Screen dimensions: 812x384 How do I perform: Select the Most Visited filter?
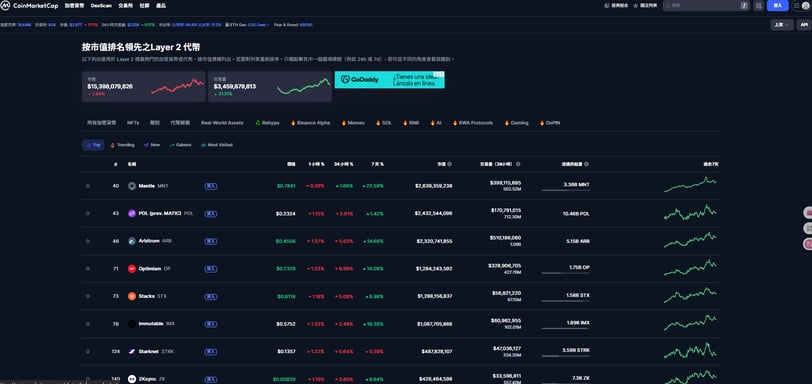(x=216, y=145)
